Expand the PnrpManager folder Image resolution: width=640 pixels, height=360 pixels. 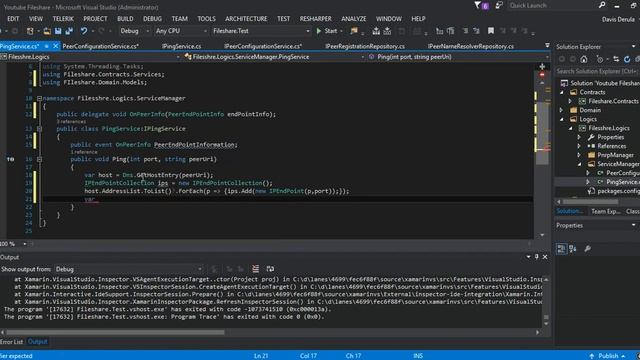click(579, 155)
